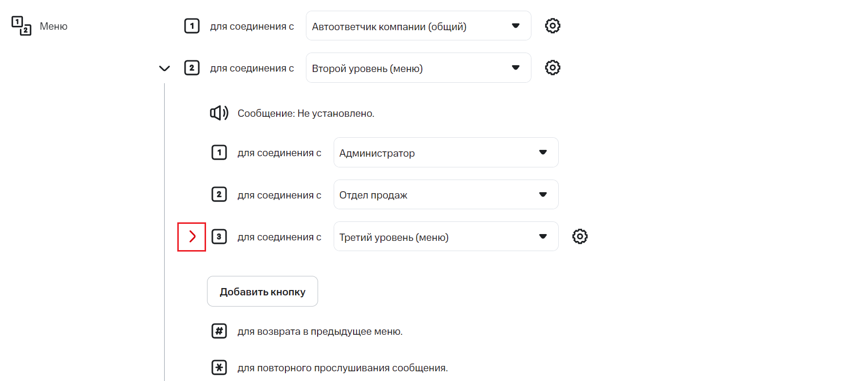Screen dimensions: 868x381
Task: Click the asterisk key icon
Action: (219, 367)
